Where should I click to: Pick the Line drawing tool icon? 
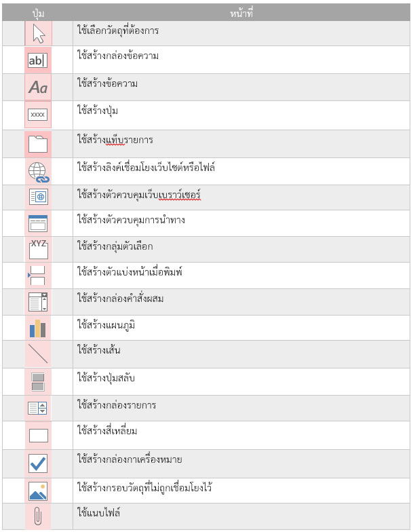(x=38, y=354)
